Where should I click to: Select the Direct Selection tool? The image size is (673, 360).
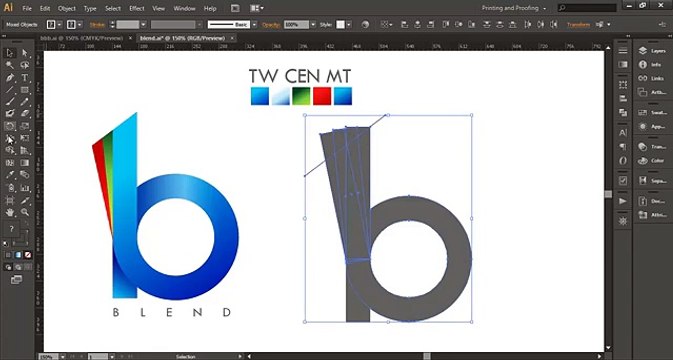click(25, 53)
